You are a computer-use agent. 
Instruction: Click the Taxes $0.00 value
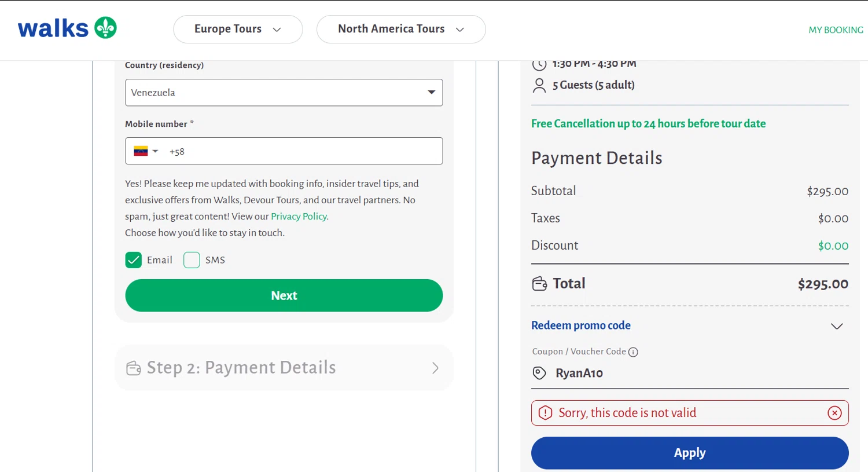(x=833, y=218)
